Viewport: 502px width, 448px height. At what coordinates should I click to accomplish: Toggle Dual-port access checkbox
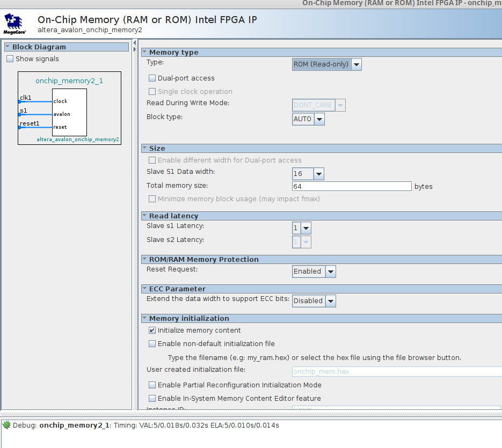click(x=152, y=78)
